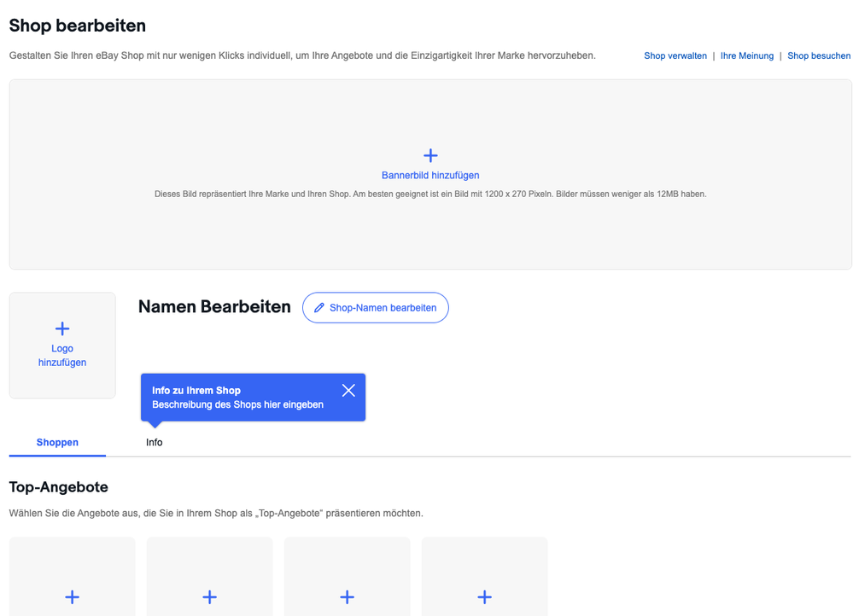Image resolution: width=853 pixels, height=616 pixels.
Task: Switch to the Shoppen tab
Action: click(x=57, y=442)
